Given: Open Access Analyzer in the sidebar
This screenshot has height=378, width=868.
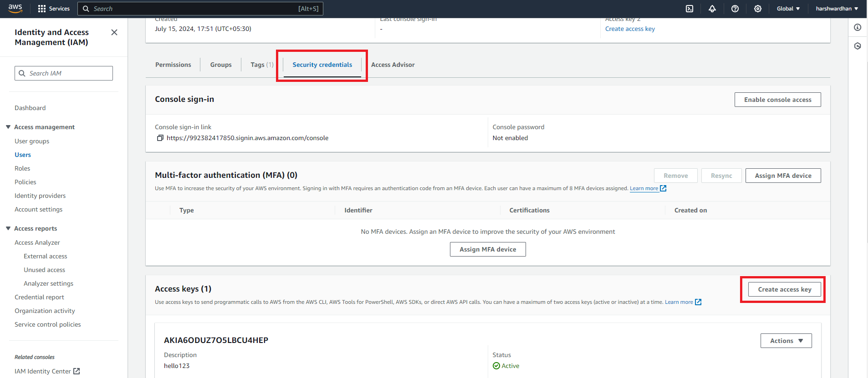Looking at the screenshot, I should click(x=37, y=242).
